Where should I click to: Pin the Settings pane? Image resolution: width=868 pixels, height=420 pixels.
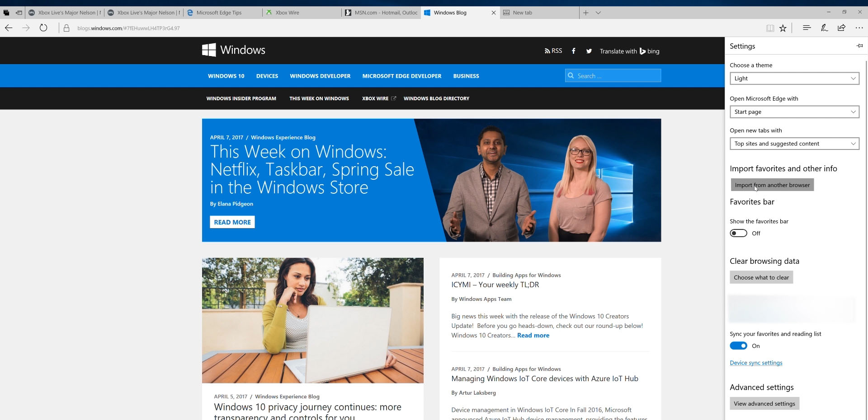click(x=859, y=46)
